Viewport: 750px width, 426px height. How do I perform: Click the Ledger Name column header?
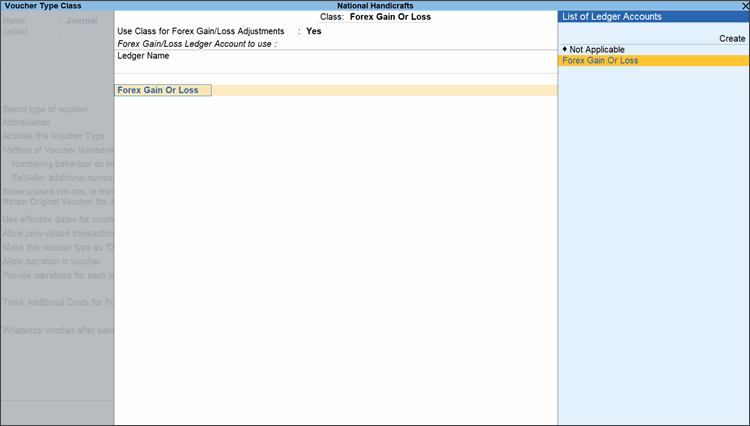pyautogui.click(x=143, y=56)
